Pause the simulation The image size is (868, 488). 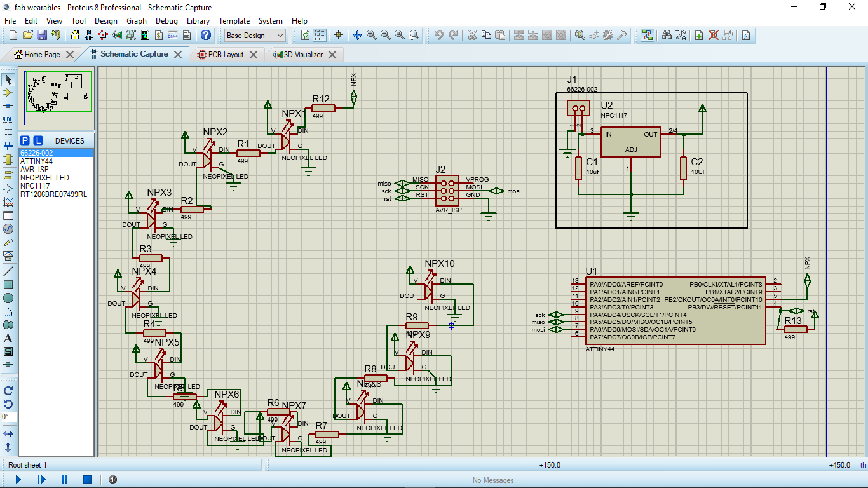coord(64,480)
